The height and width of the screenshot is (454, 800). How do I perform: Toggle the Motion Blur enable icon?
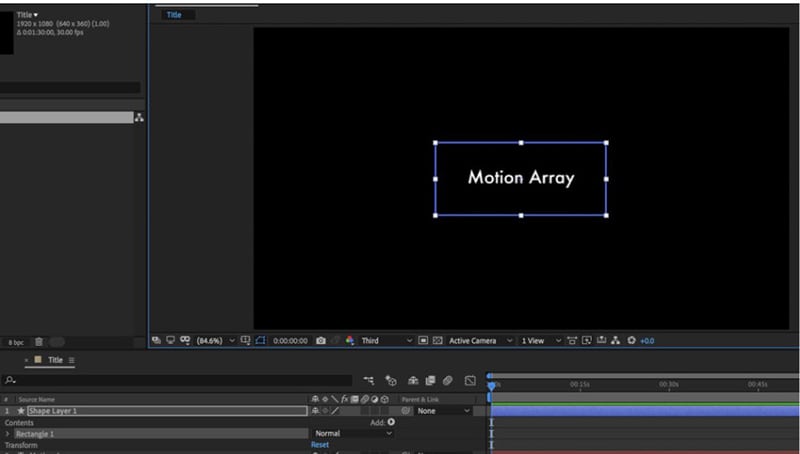pos(447,380)
